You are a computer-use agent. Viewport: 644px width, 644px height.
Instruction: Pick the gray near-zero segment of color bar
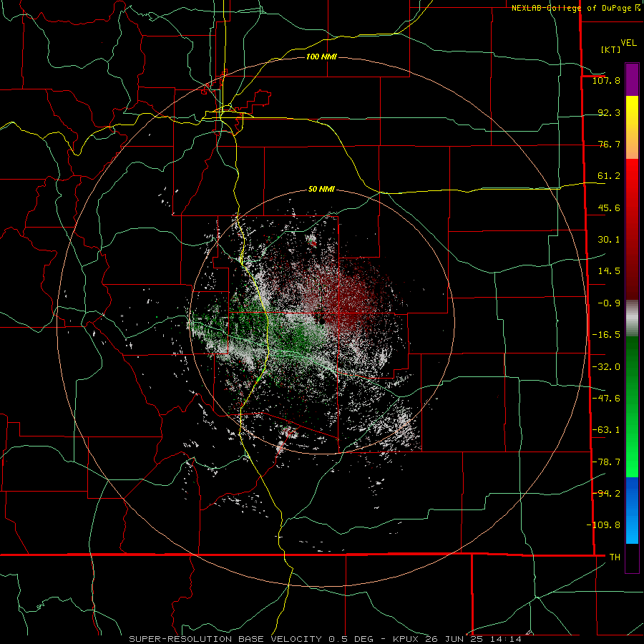(632, 318)
